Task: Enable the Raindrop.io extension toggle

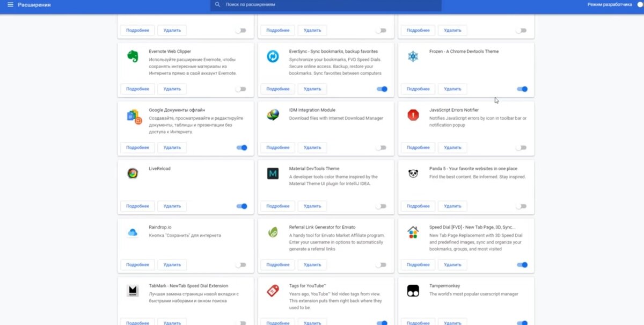Action: pos(241,265)
